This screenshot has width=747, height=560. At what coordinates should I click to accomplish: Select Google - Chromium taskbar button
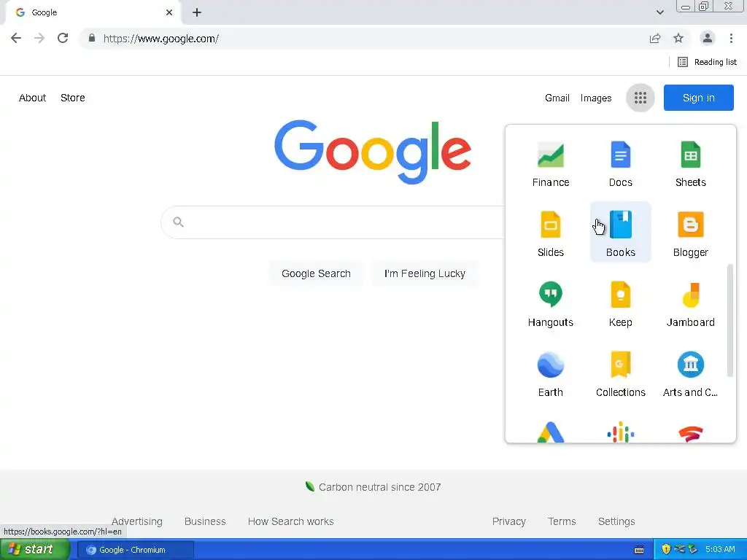[x=135, y=550]
